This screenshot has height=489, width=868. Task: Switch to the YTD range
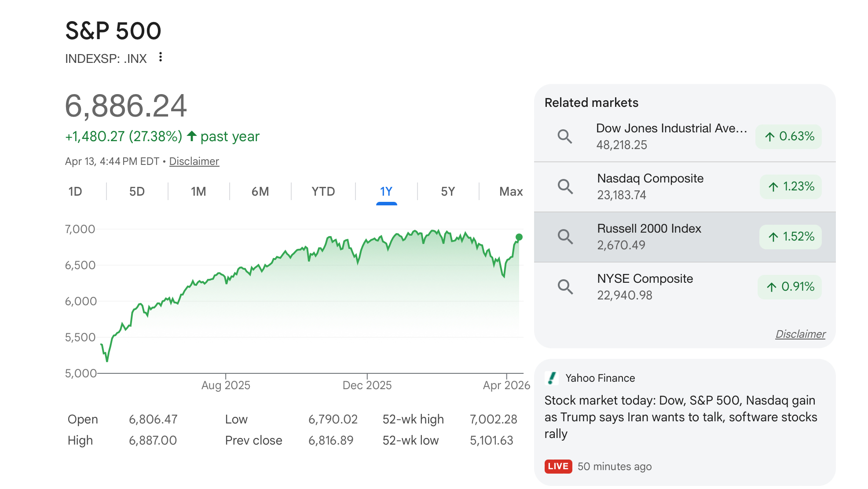coord(323,192)
